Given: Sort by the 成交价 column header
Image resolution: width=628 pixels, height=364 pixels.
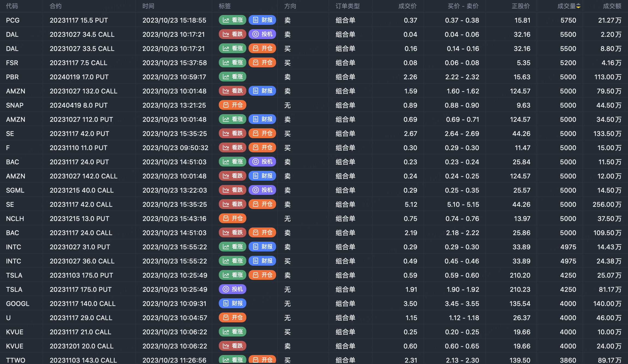Looking at the screenshot, I should [408, 6].
